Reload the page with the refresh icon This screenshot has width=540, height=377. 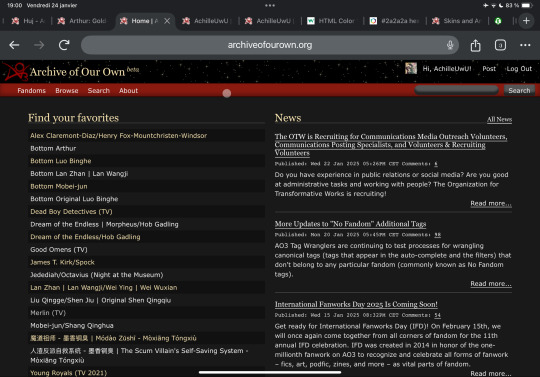[x=64, y=45]
